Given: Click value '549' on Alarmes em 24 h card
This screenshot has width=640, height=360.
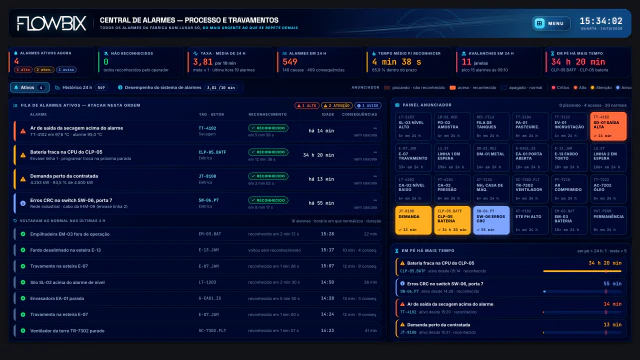Looking at the screenshot, I should point(290,62).
